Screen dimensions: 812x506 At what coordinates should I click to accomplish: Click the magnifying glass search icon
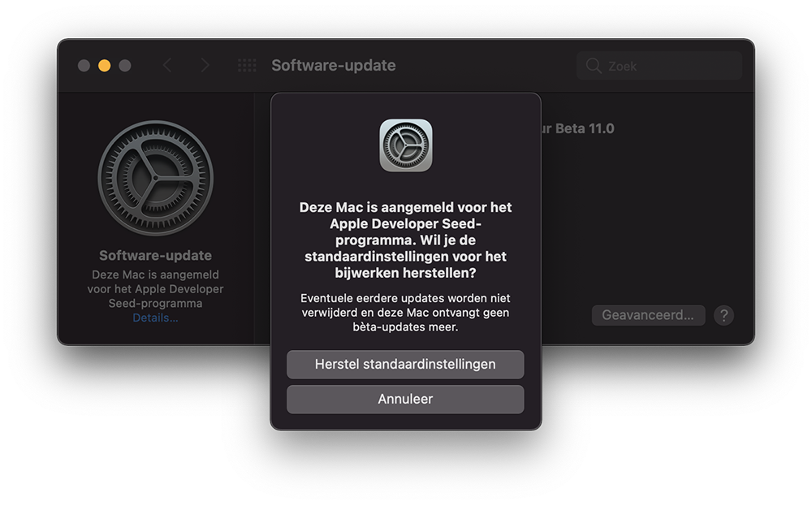coord(594,66)
